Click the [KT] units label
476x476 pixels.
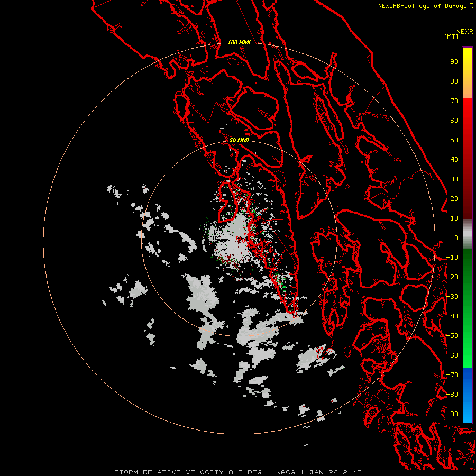coord(452,36)
